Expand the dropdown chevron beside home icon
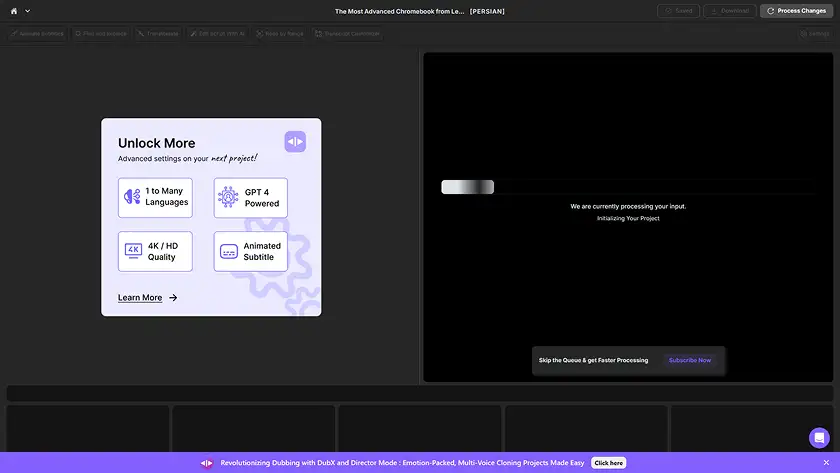The height and width of the screenshot is (473, 840). [27, 11]
